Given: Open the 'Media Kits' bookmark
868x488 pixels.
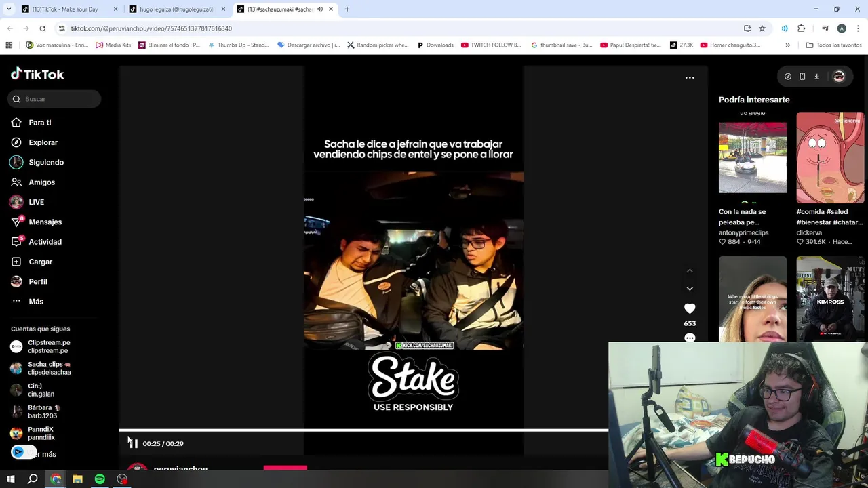Looking at the screenshot, I should [113, 45].
